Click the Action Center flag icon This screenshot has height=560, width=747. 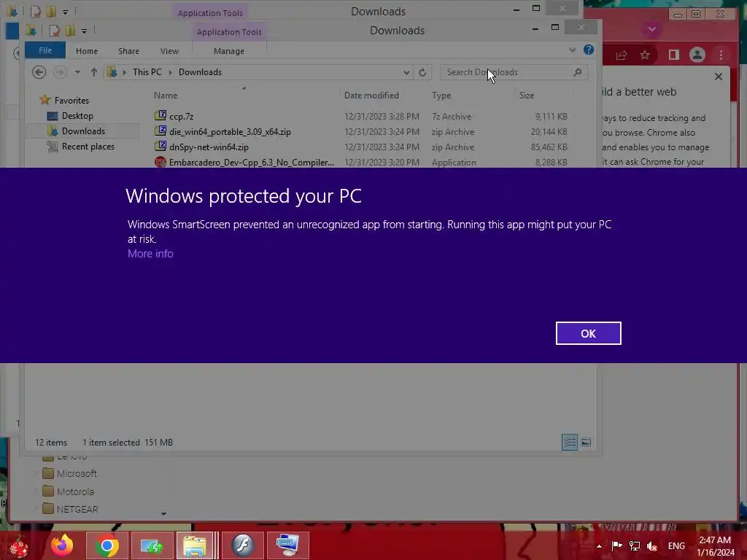pos(617,545)
